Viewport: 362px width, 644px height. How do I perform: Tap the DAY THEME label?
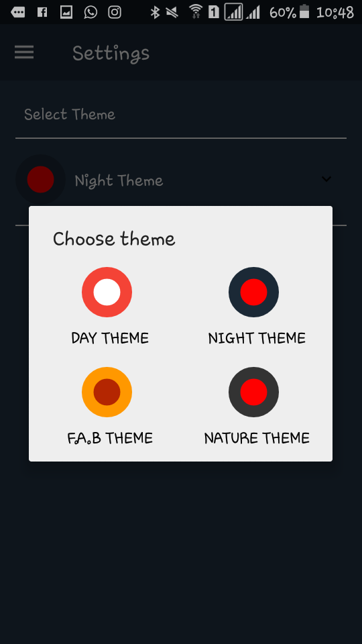coord(110,338)
